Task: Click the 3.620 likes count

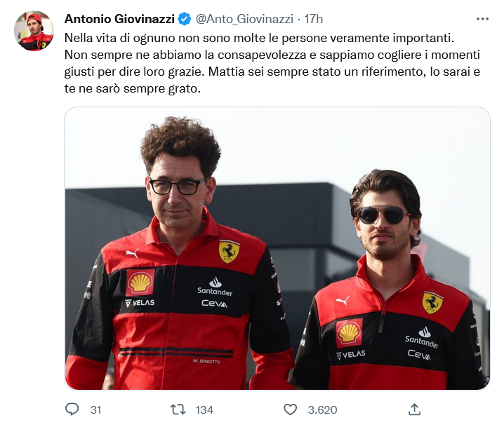Action: [x=322, y=410]
